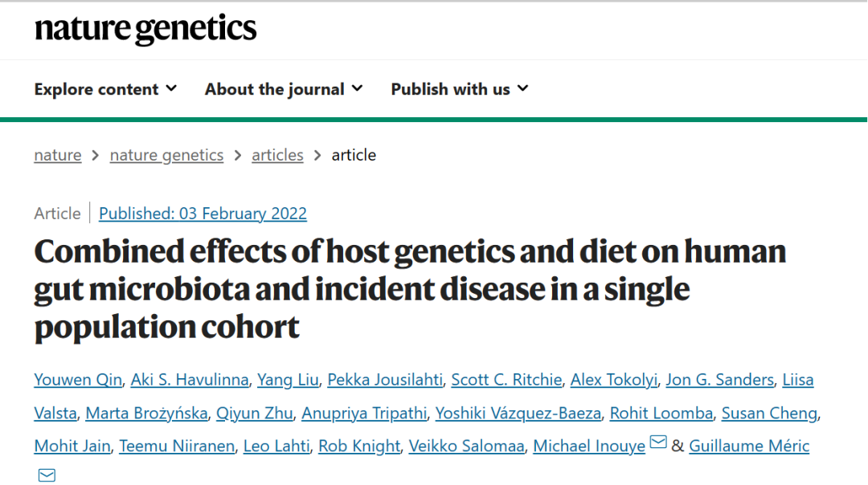The width and height of the screenshot is (868, 485).
Task: Click the Published: 03 February 2022 link
Action: 203,214
